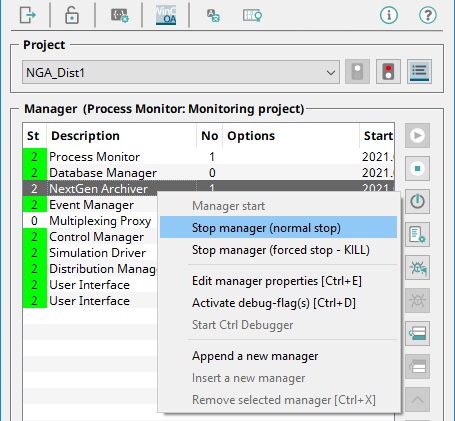Open help with the question mark icon
Screen dimensions: 455x421
tap(428, 15)
